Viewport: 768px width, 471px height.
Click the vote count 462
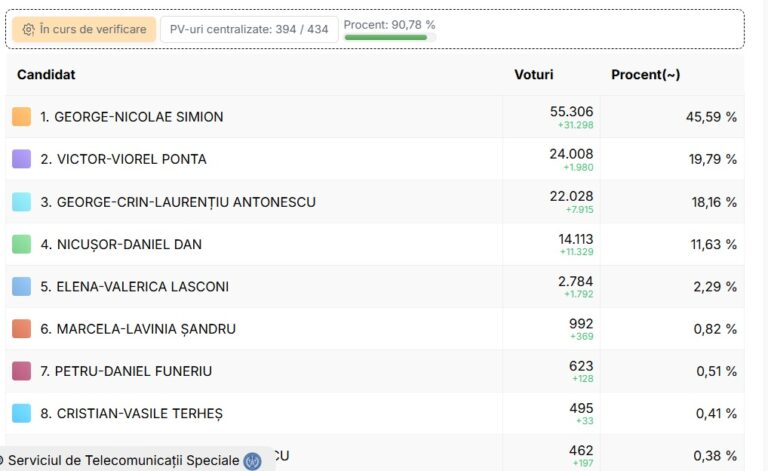(x=581, y=450)
